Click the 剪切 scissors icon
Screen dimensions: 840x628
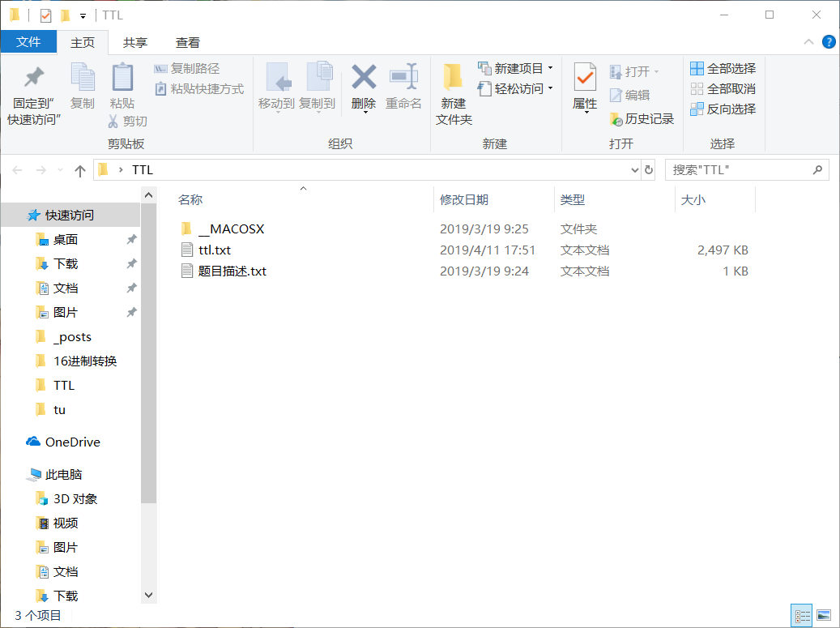113,121
